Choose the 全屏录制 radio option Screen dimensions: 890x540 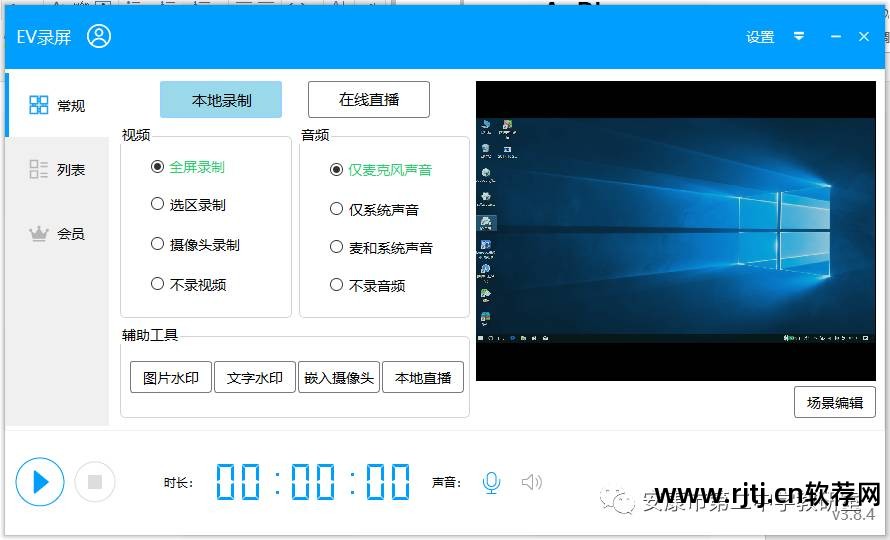(188, 167)
